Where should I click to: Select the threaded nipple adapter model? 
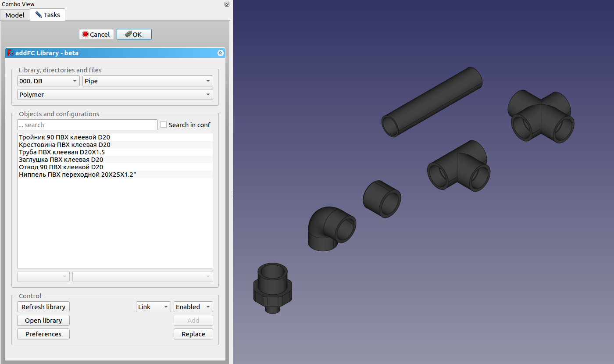271,287
